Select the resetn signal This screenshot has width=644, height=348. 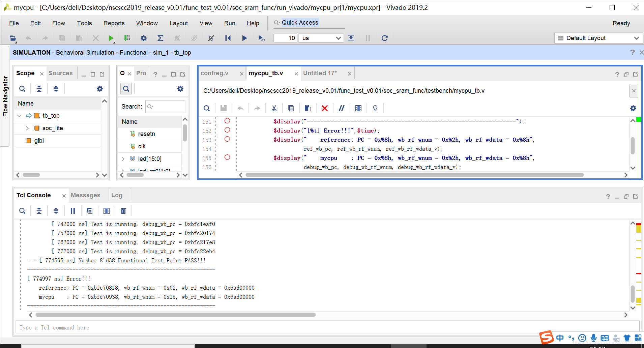pos(147,134)
